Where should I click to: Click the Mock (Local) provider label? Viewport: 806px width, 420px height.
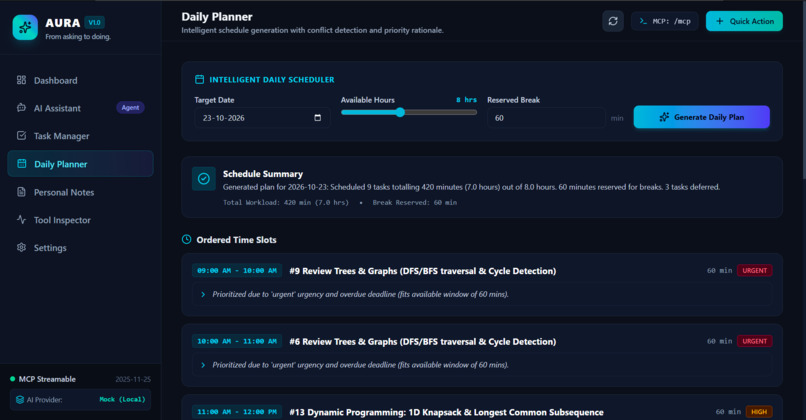(122, 399)
